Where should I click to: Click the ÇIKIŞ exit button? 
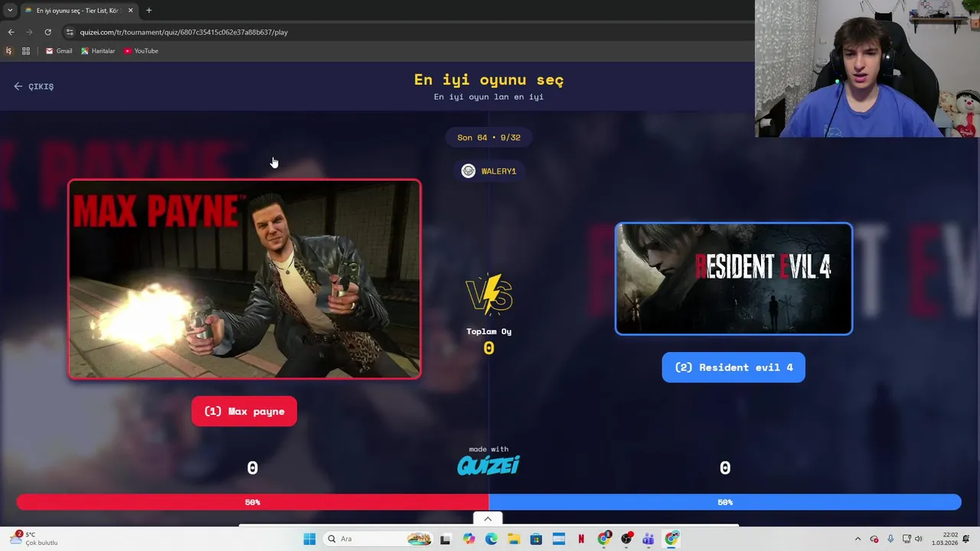tap(34, 86)
